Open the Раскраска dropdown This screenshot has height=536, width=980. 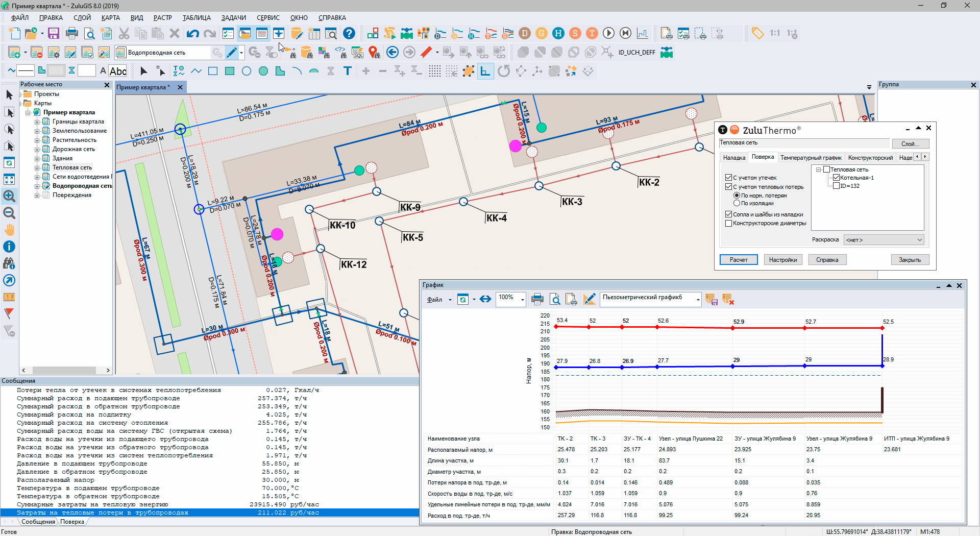pyautogui.click(x=884, y=240)
